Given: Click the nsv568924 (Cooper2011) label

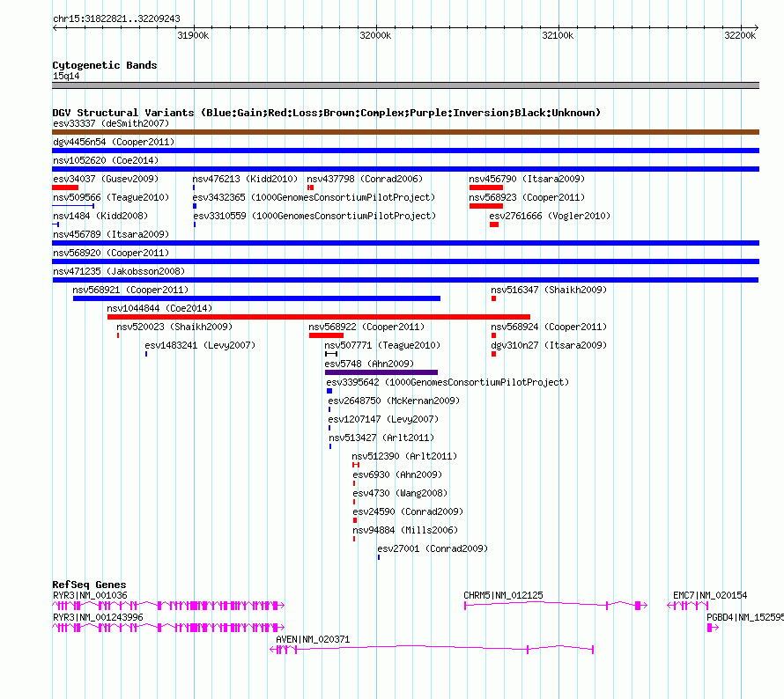Looking at the screenshot, I should click(x=549, y=327).
